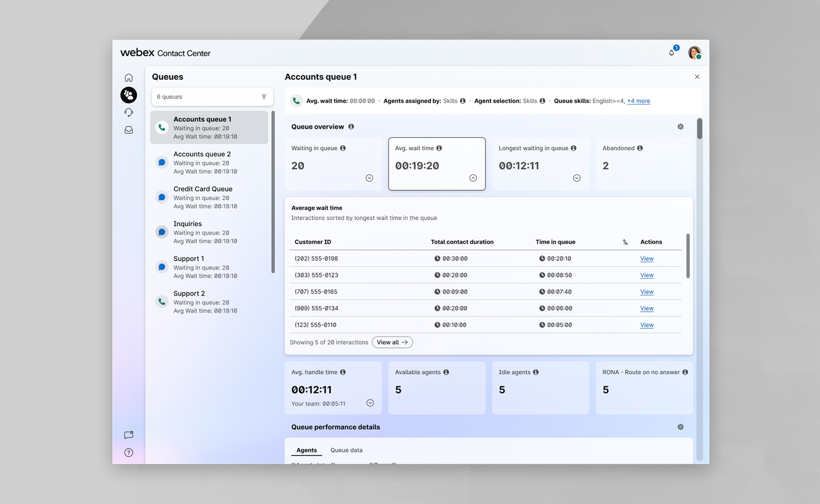The width and height of the screenshot is (820, 504).
Task: Collapse the Avg. wait time card
Action: point(473,178)
